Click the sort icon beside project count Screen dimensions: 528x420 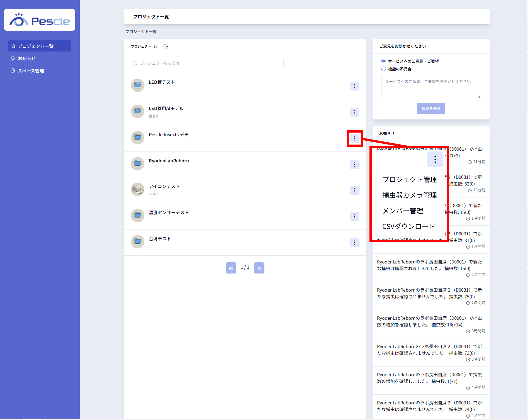166,47
